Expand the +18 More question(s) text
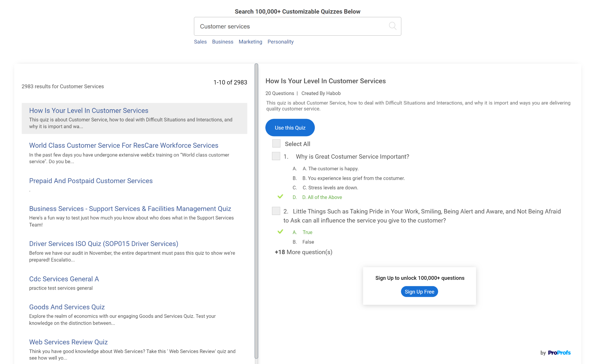Screen dimensions: 595x364 click(303, 252)
